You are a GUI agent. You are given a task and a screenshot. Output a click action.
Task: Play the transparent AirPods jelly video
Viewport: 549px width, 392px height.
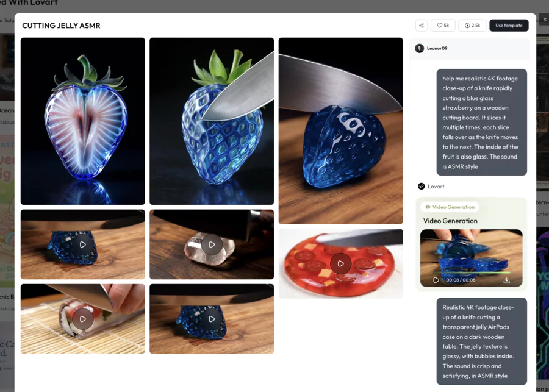pos(212,244)
